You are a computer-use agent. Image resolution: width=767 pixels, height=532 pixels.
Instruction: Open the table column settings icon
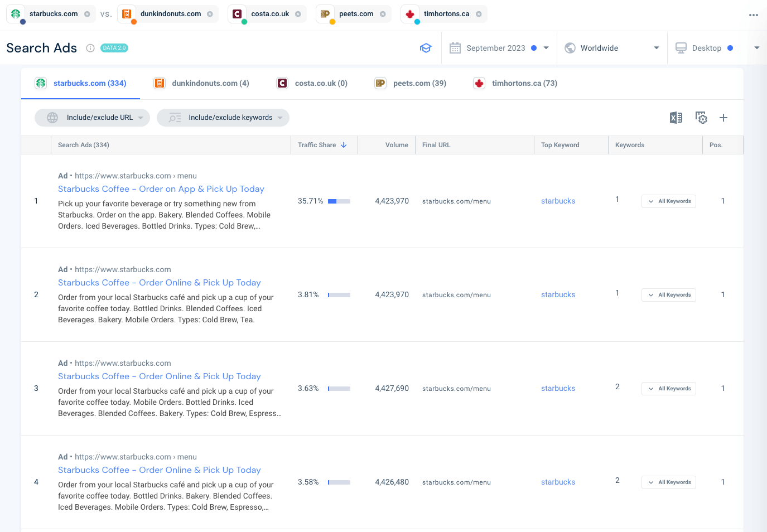pos(701,118)
